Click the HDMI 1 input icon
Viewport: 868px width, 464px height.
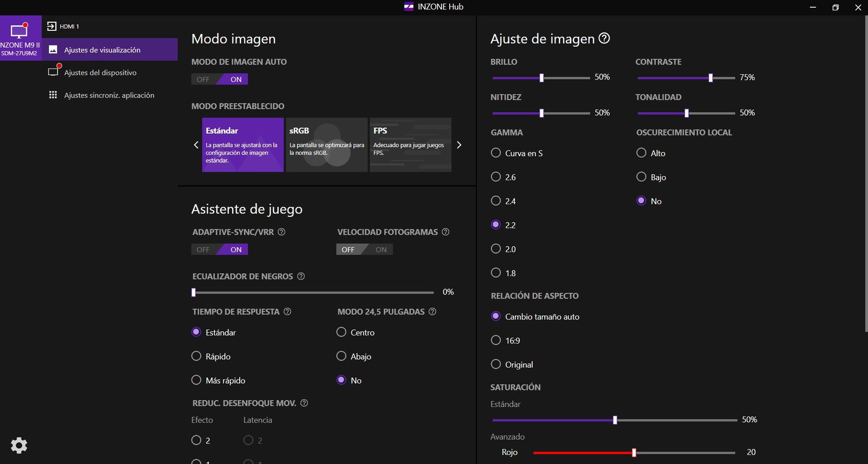(52, 26)
